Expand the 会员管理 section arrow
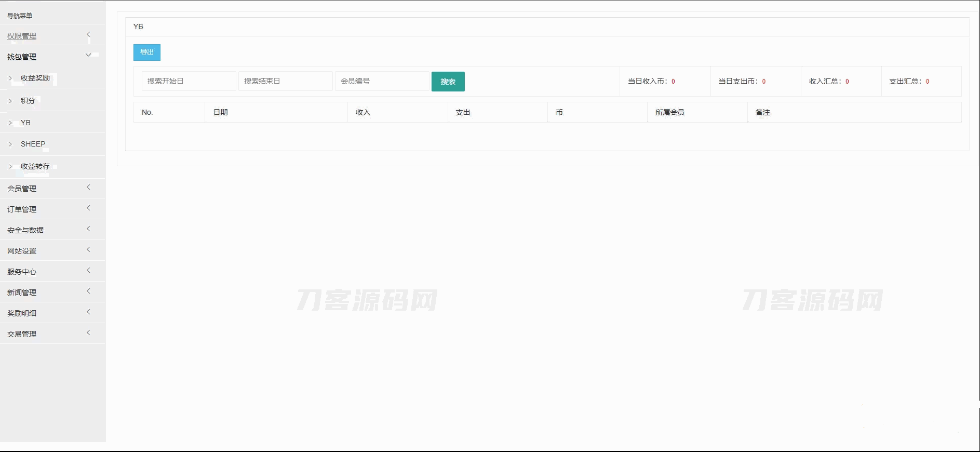The height and width of the screenshot is (452, 980). [88, 188]
